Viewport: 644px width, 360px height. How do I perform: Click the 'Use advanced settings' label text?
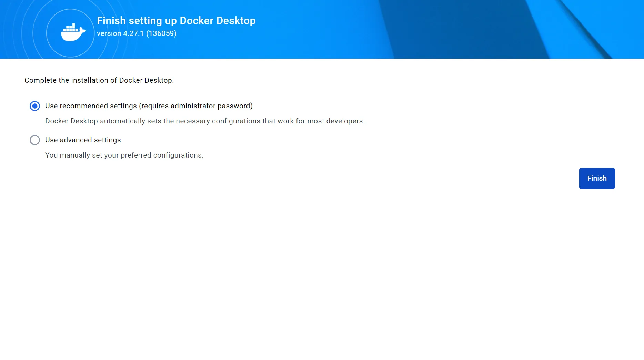point(83,140)
